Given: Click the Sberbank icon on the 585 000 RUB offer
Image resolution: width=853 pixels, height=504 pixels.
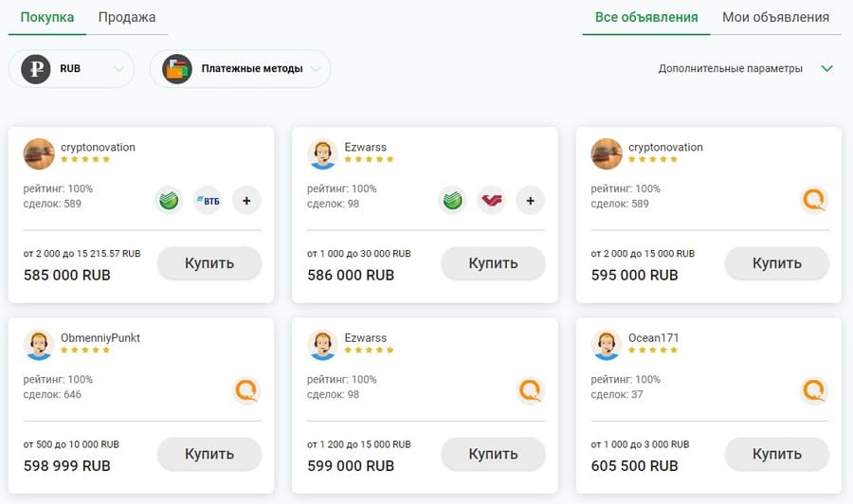Looking at the screenshot, I should 169,200.
